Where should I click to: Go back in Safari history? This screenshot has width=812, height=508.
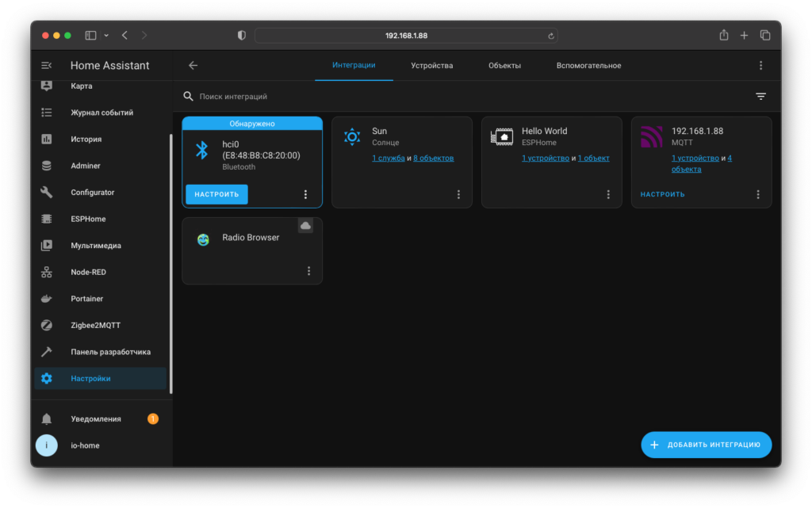coord(124,35)
